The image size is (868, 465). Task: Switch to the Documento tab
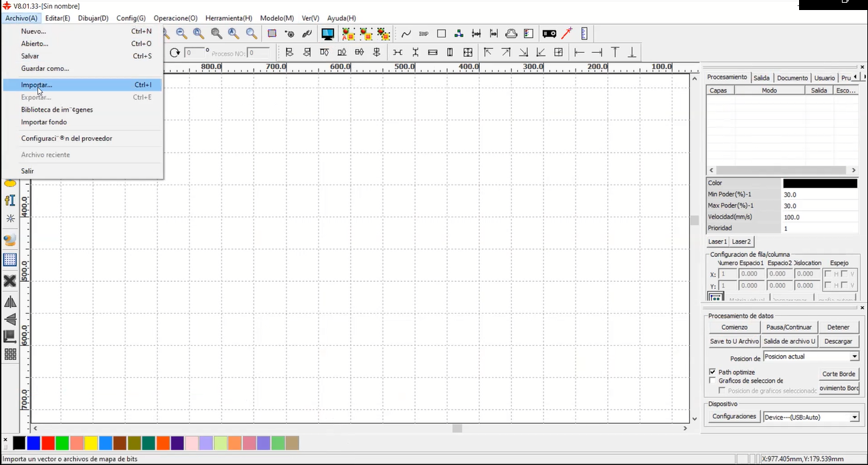pyautogui.click(x=792, y=78)
